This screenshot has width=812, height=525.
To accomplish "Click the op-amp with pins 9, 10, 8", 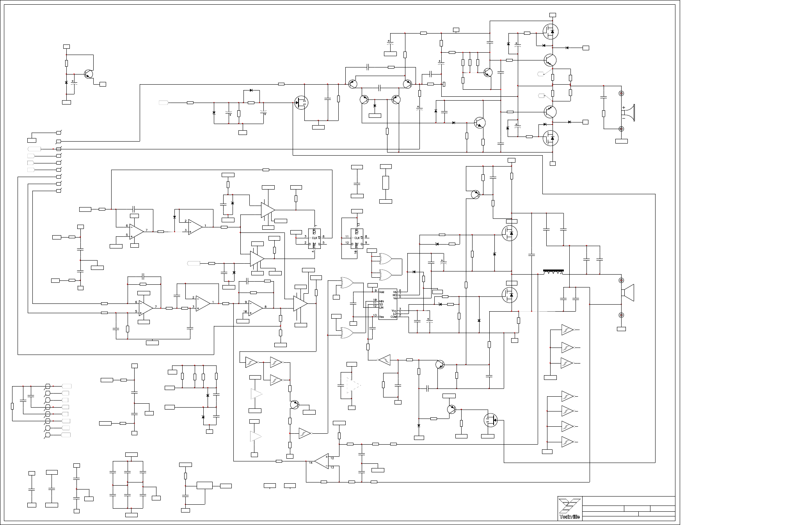I will click(x=255, y=307).
